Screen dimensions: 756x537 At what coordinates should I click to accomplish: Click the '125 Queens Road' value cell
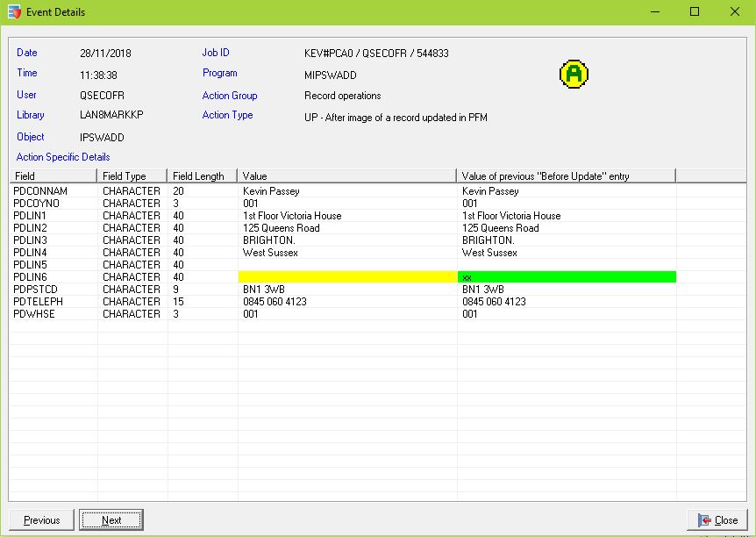coord(281,228)
